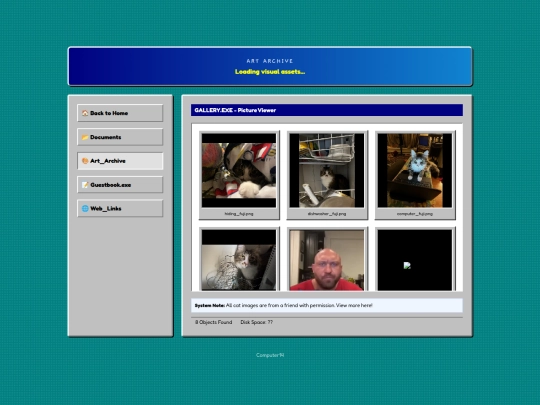This screenshot has width=540, height=405.
Task: Click the computer_fuji.png file name caption
Action: (415, 214)
